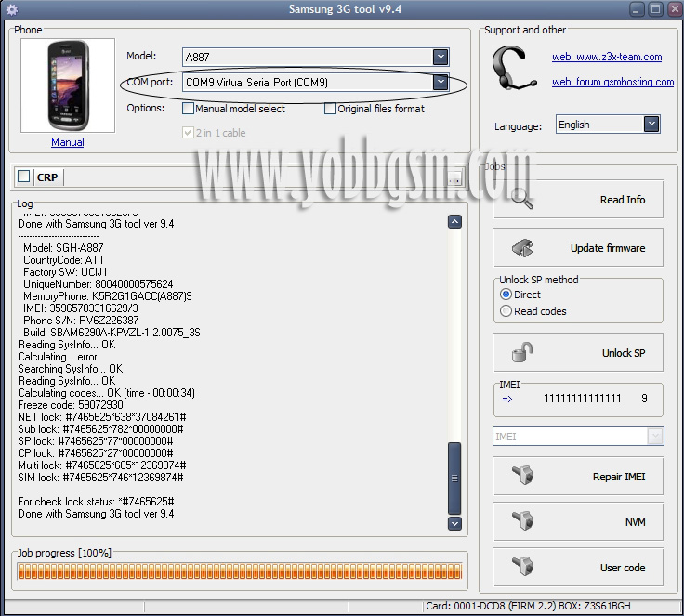Click the Unlock SP button
The width and height of the screenshot is (684, 616).
pyautogui.click(x=578, y=352)
